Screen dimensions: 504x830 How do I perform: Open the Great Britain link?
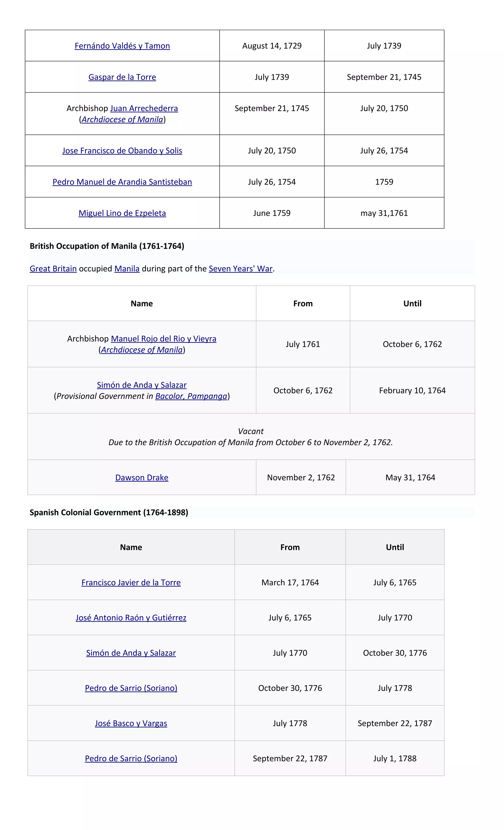53,268
